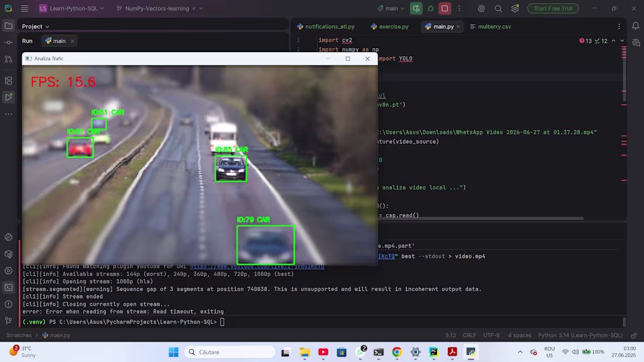Image resolution: width=644 pixels, height=362 pixels.
Task: Open the IKcTQ link in terminal
Action: point(386,256)
